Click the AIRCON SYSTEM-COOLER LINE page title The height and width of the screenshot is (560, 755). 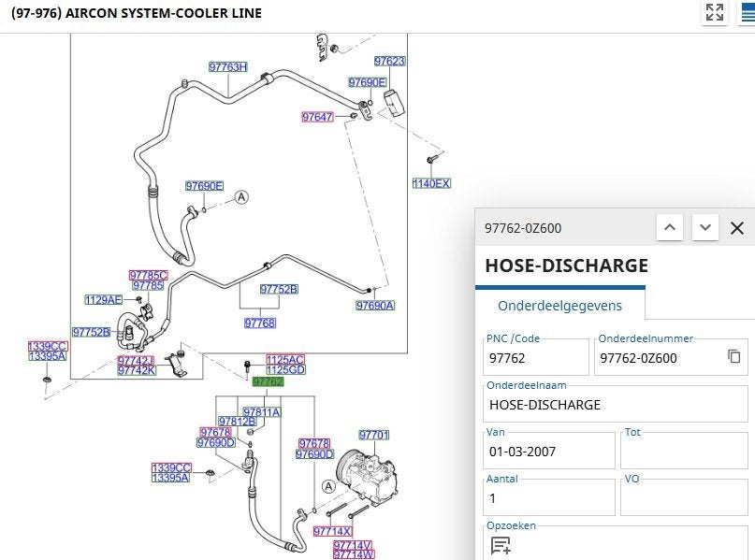coord(137,13)
